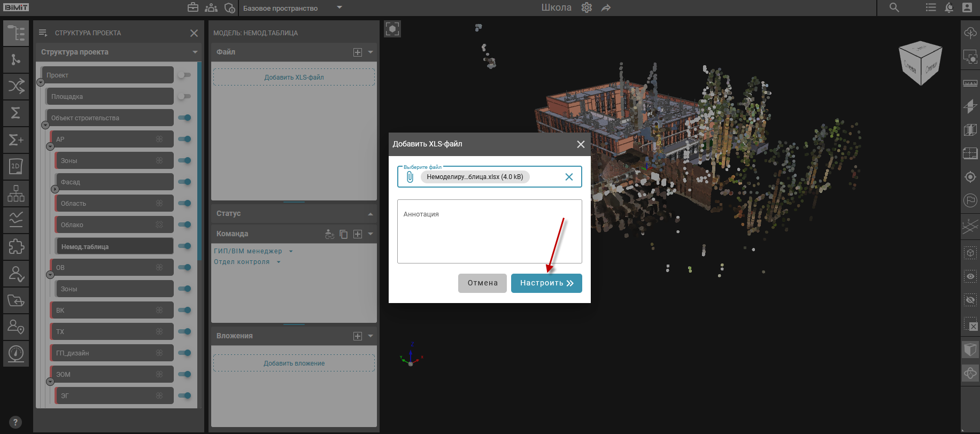Toggle the Площадка visibility switch
The image size is (980, 434).
(184, 96)
